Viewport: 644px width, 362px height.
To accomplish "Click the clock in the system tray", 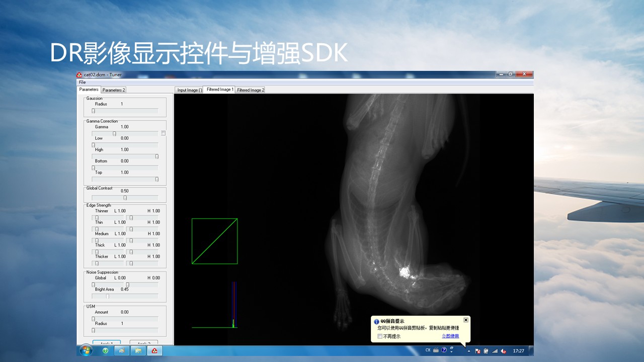I will pos(518,351).
